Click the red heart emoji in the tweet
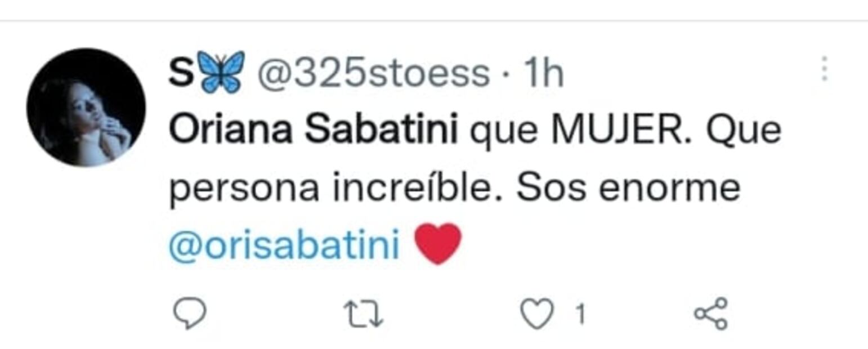Screen dimensions: 868x349 pos(438,244)
